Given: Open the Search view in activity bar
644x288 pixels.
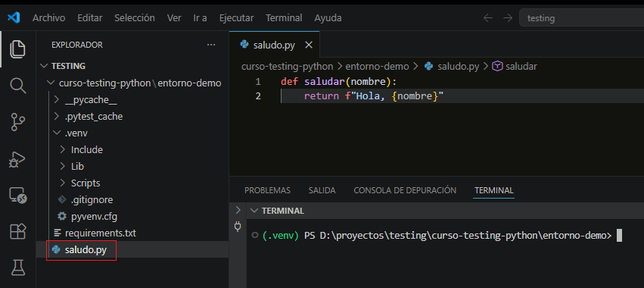Looking at the screenshot, I should pyautogui.click(x=17, y=86).
